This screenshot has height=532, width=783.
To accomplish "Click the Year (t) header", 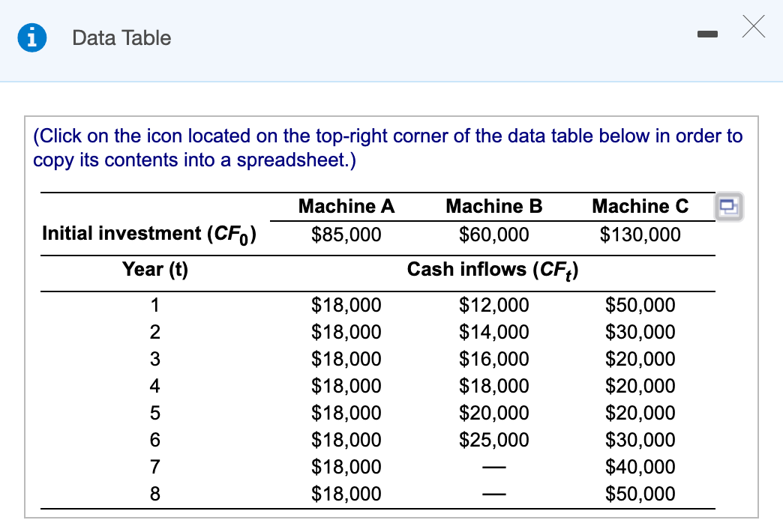I will tap(154, 270).
